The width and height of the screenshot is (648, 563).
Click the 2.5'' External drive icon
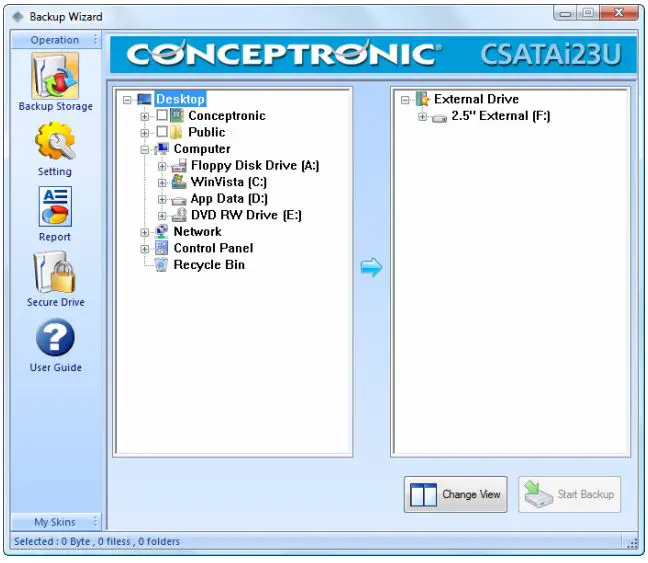pos(439,119)
